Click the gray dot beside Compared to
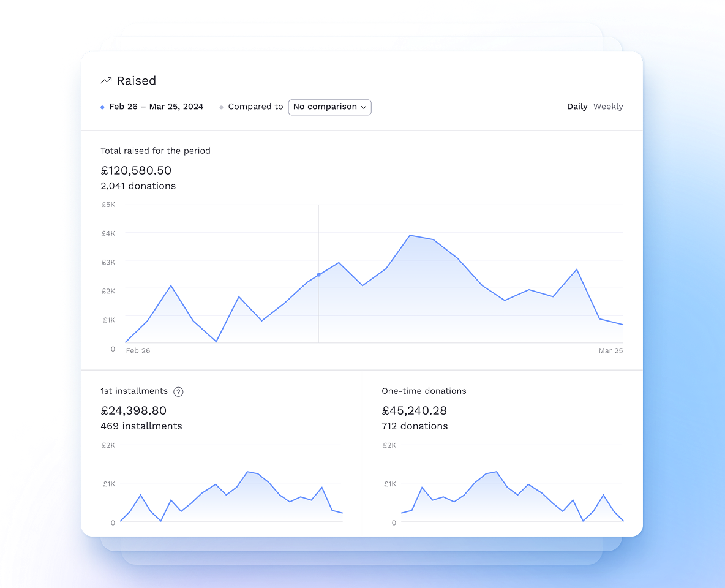This screenshot has width=725, height=588. click(220, 107)
